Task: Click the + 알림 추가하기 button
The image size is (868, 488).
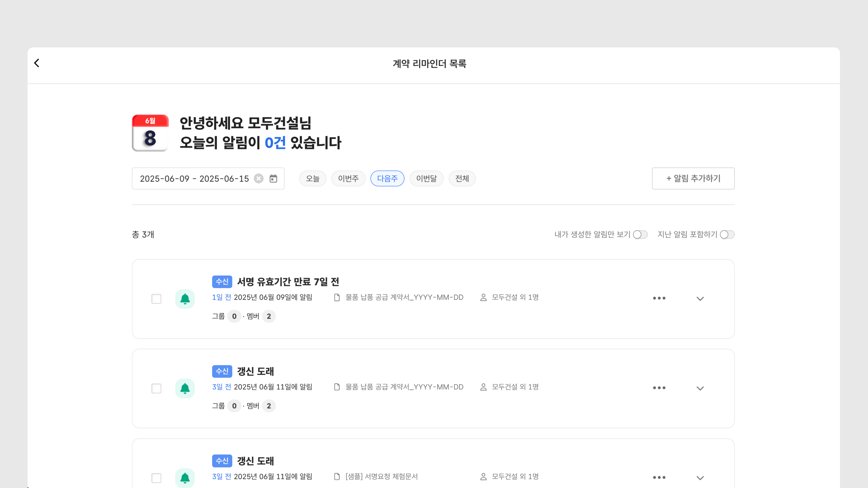Action: pyautogui.click(x=693, y=178)
